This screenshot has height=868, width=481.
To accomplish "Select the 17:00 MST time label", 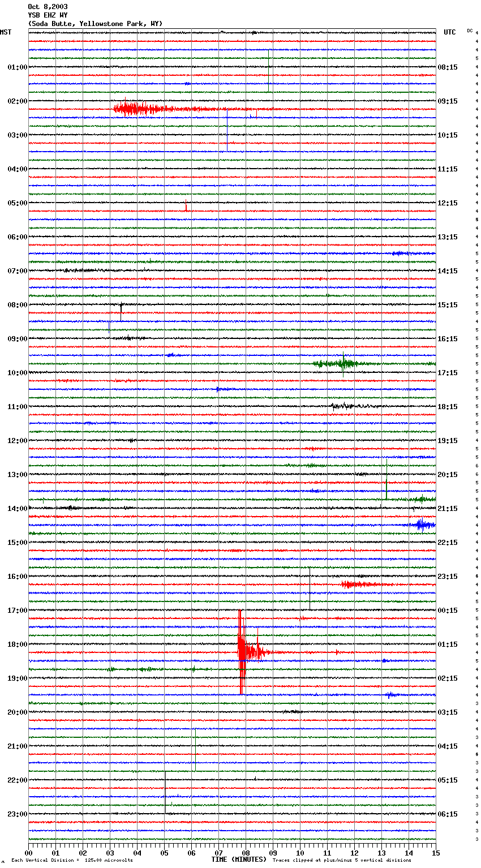I will coord(18,611).
